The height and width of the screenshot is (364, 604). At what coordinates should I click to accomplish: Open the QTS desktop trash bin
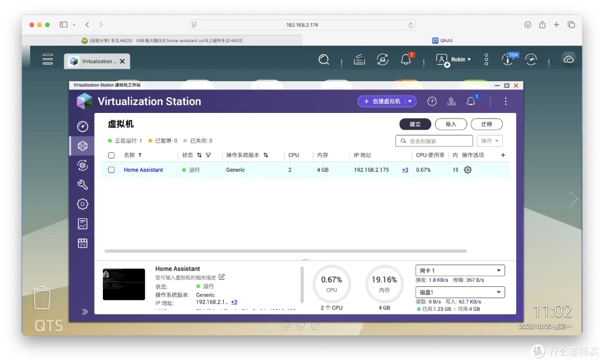[x=41, y=298]
